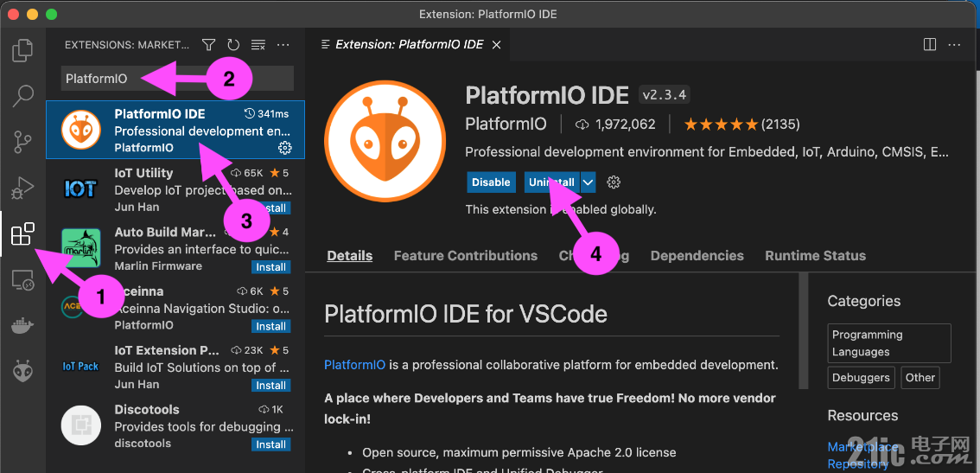Open the Marketplace resource link
This screenshot has height=473, width=980.
click(x=862, y=447)
